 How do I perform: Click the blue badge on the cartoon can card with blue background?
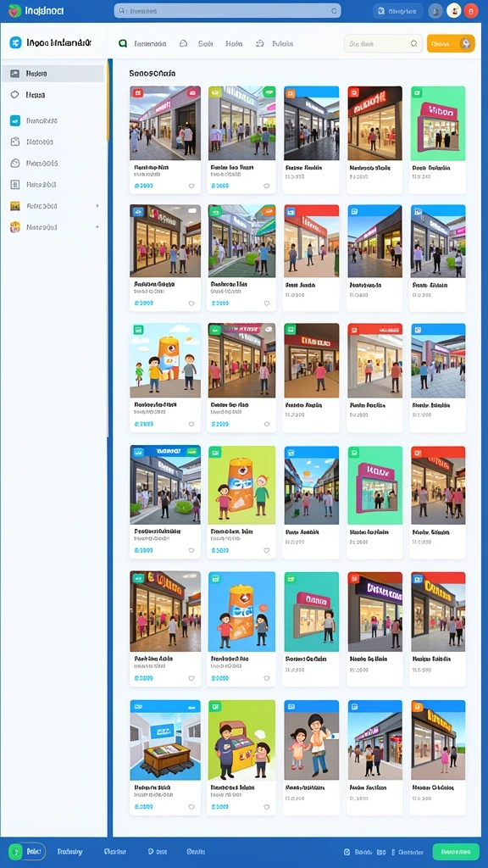coord(216,580)
